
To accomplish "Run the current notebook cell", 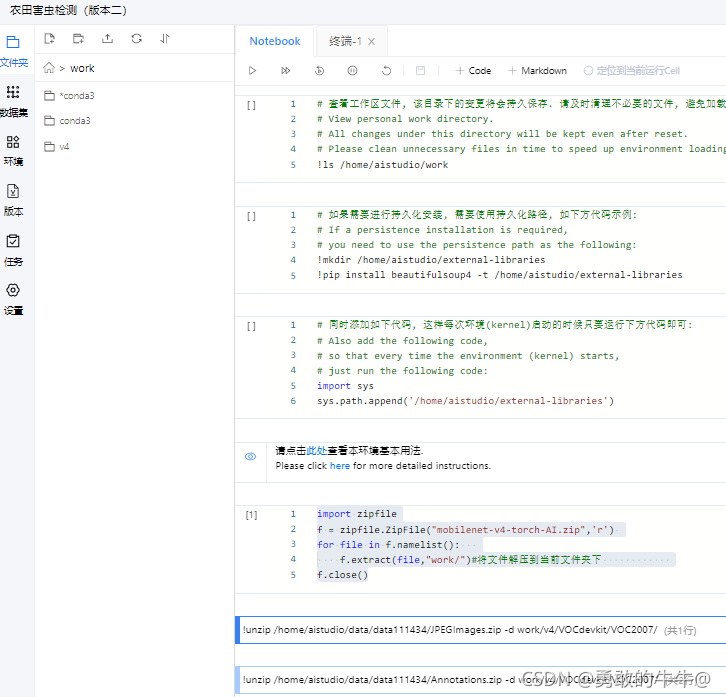I will (x=252, y=71).
